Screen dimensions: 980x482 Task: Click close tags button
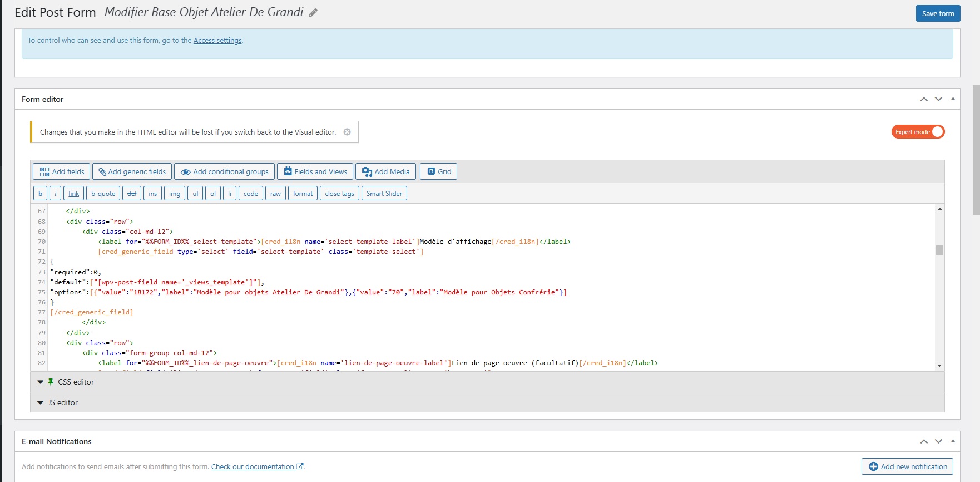[339, 193]
